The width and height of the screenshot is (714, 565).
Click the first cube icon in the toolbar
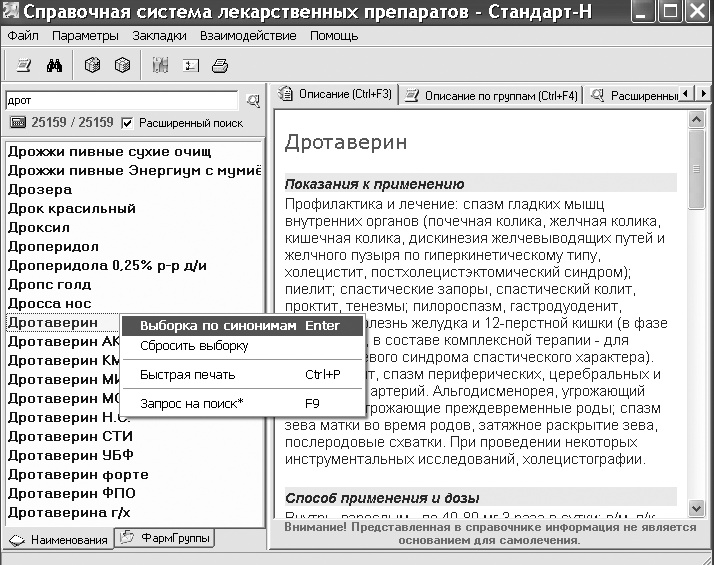point(92,66)
